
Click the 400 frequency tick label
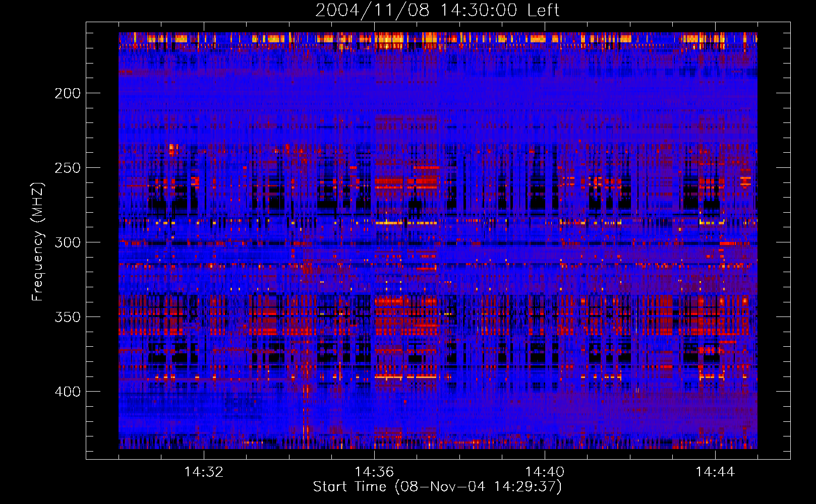(68, 392)
